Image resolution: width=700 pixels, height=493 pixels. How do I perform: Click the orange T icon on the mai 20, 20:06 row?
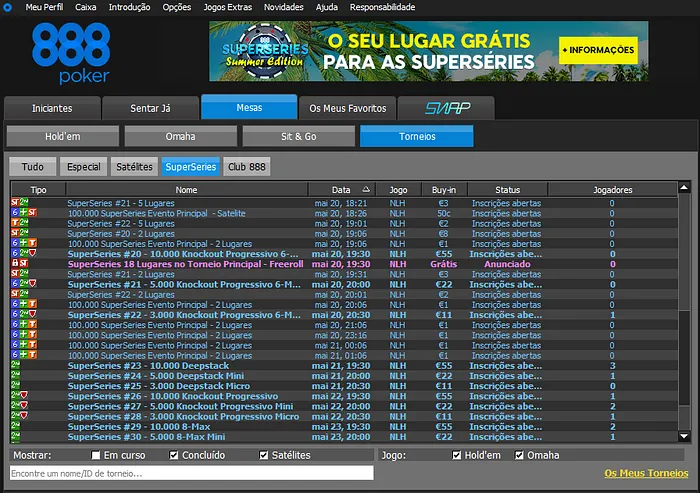click(33, 305)
